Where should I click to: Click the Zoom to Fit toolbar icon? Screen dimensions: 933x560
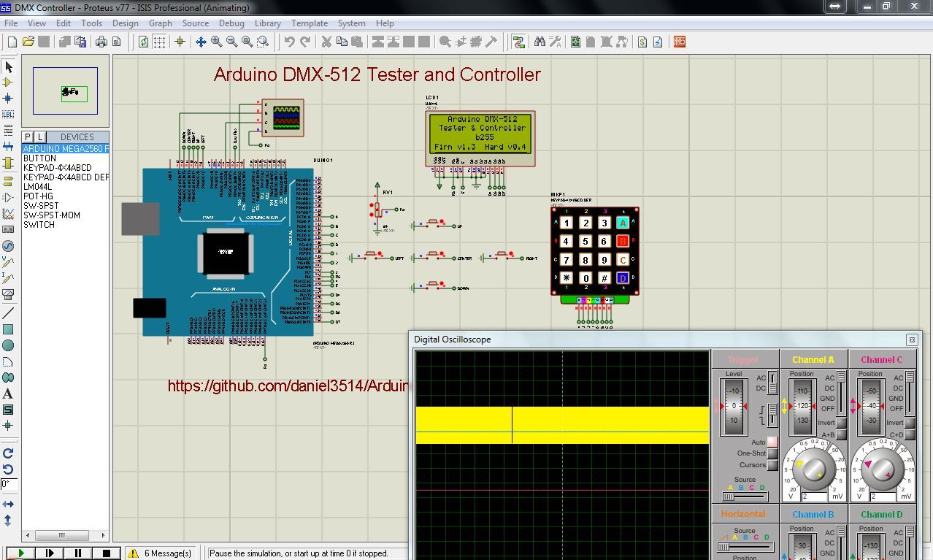(x=246, y=42)
